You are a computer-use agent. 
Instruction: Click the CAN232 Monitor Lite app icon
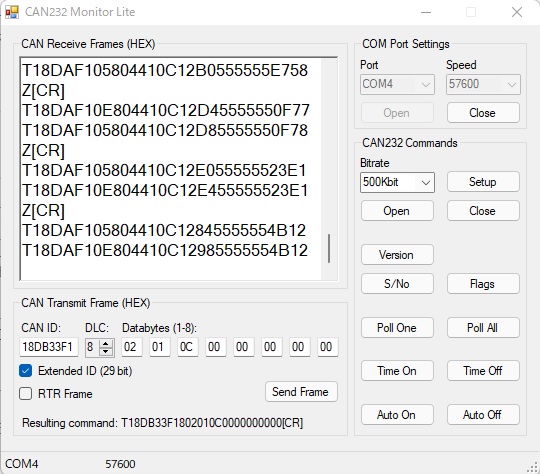11,12
